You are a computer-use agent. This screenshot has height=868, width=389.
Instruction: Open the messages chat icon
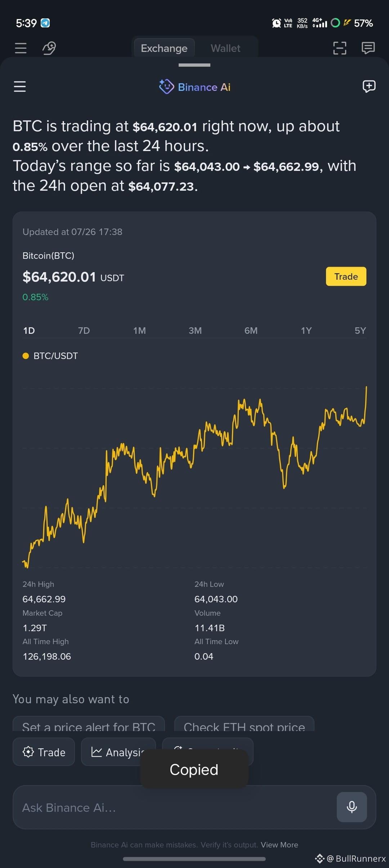(368, 48)
